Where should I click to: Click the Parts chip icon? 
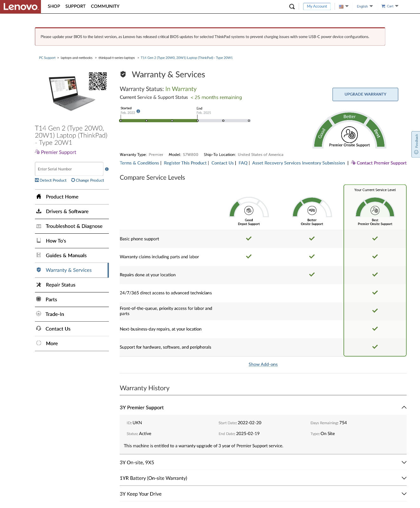[39, 299]
